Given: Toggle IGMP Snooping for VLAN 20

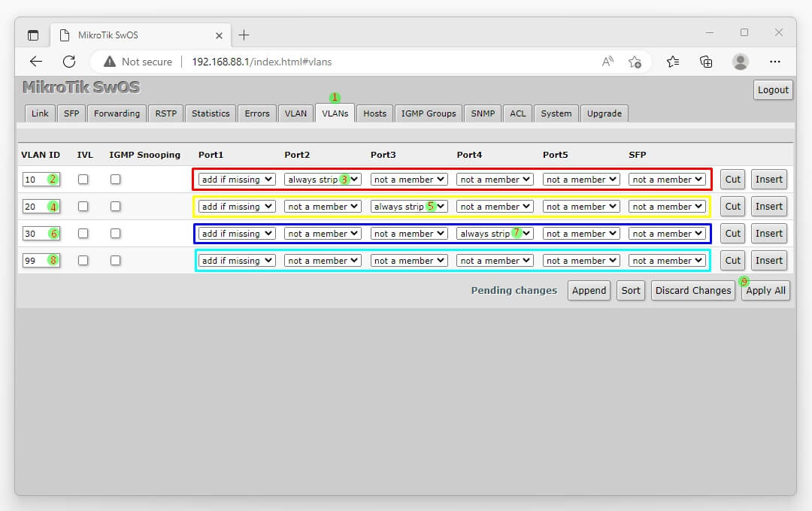Looking at the screenshot, I should [x=115, y=207].
